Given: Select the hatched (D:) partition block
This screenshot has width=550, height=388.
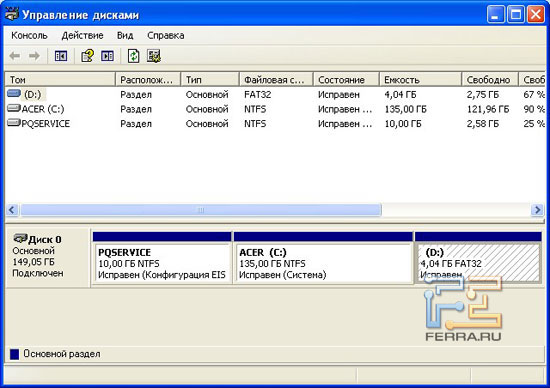Looking at the screenshot, I should [478, 257].
